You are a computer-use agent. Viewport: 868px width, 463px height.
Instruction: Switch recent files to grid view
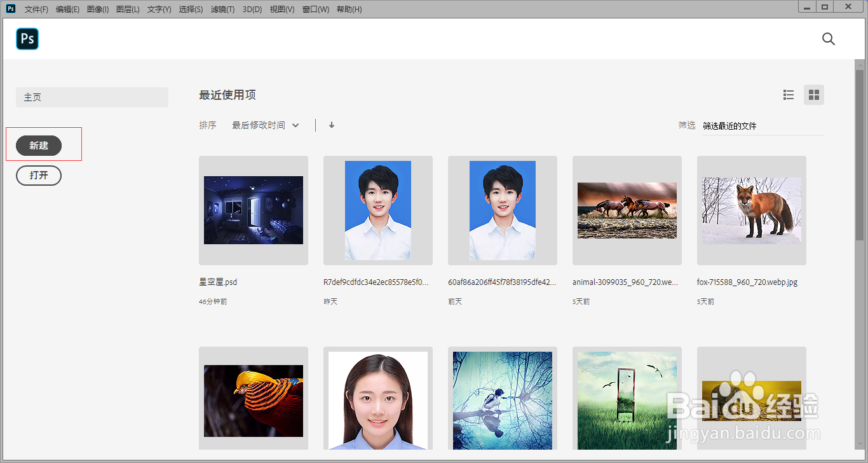pos(814,94)
